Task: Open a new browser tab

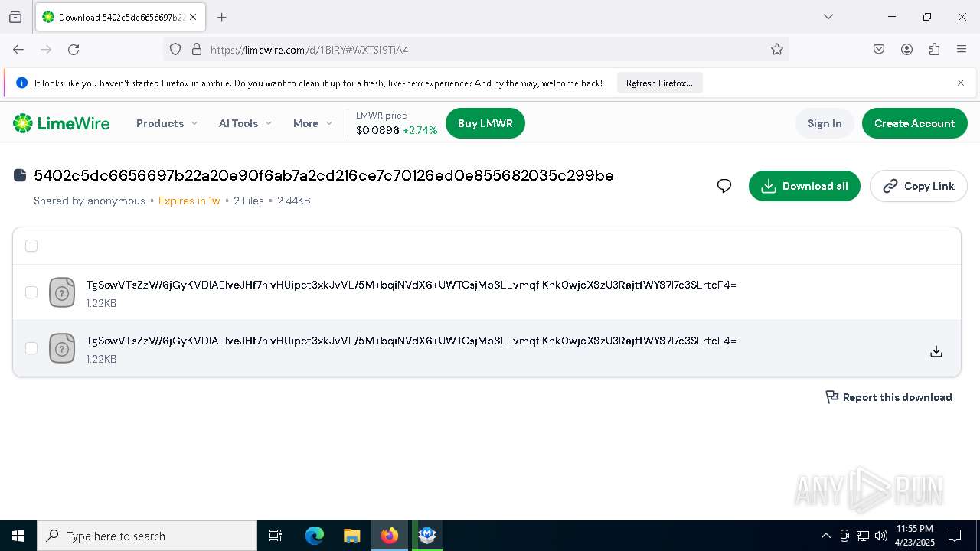Action: [221, 17]
